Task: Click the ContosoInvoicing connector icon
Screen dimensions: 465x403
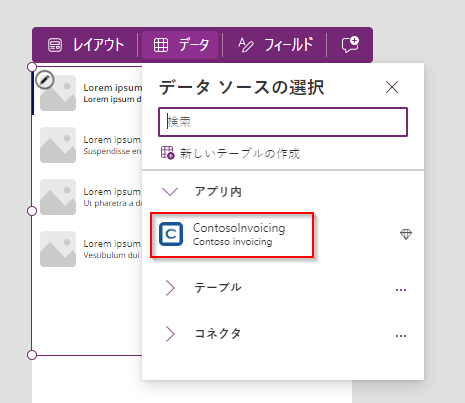Action: [171, 234]
